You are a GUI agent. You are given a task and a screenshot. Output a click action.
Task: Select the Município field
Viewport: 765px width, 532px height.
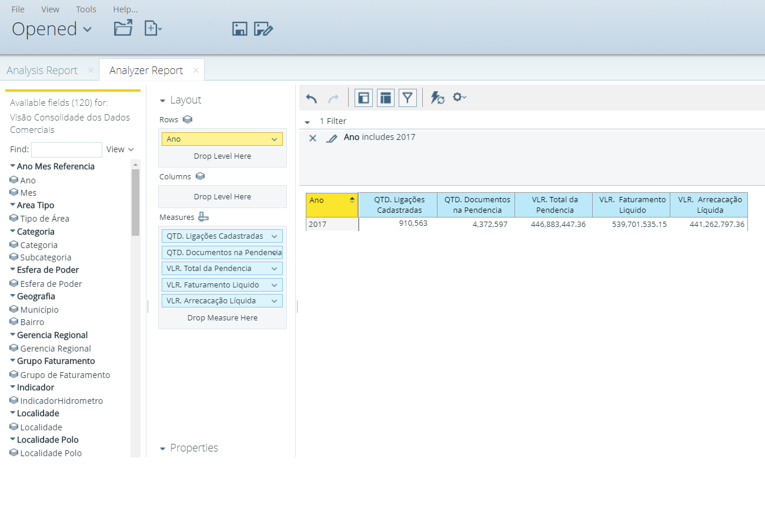(x=39, y=310)
